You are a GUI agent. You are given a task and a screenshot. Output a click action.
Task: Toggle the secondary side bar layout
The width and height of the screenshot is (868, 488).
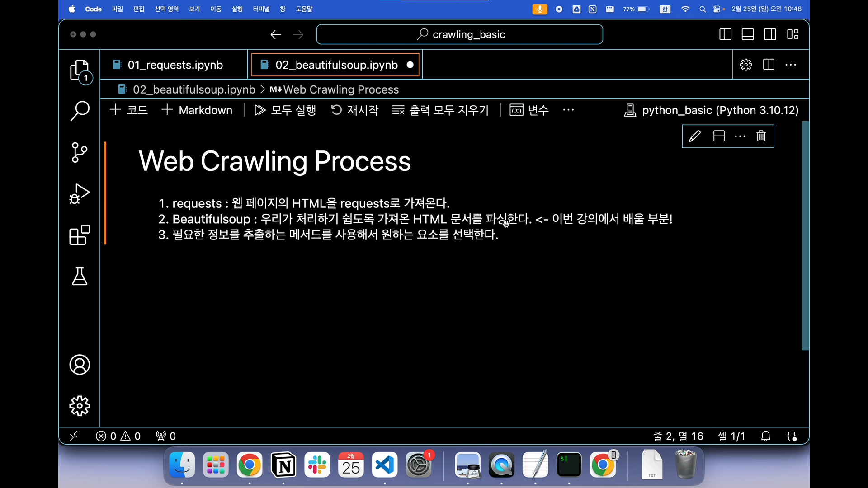click(770, 34)
